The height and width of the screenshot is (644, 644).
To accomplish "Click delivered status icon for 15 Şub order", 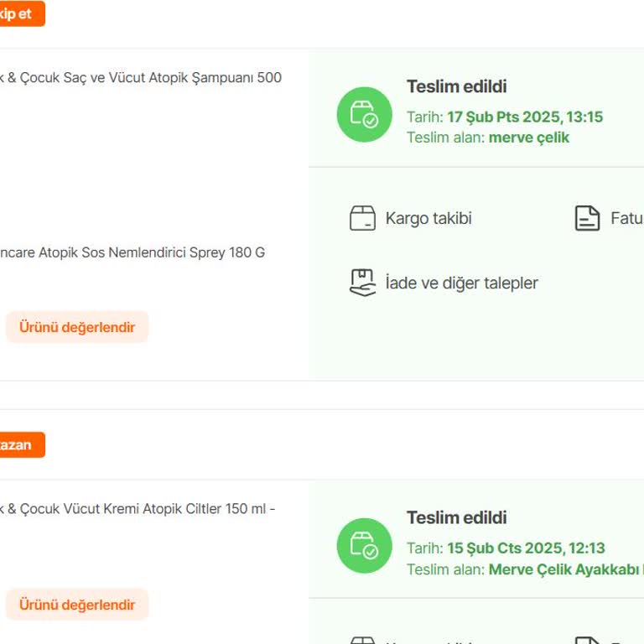I will (364, 546).
